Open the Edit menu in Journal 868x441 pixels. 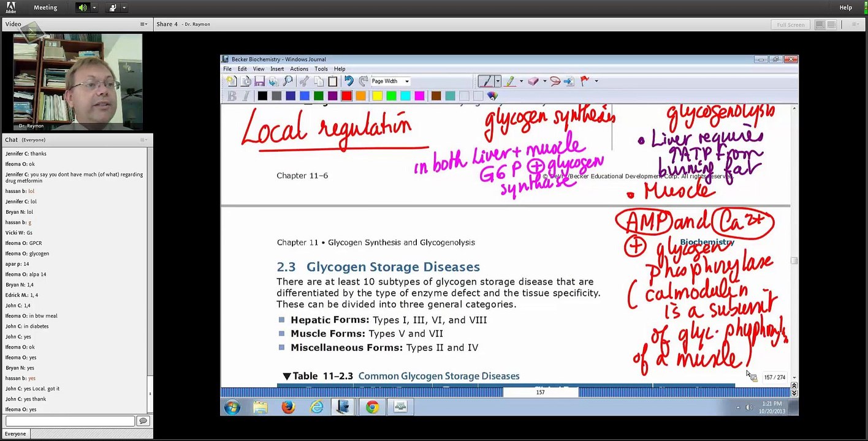point(242,69)
